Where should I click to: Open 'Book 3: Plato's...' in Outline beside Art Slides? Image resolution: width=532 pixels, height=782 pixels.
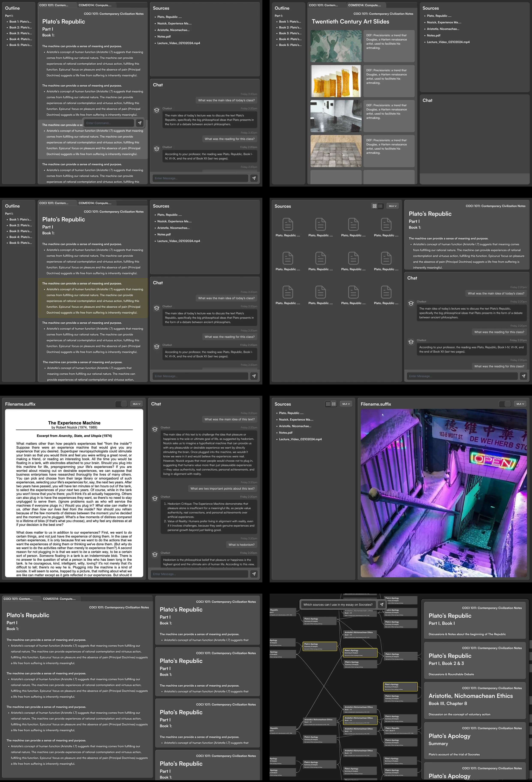290,33
